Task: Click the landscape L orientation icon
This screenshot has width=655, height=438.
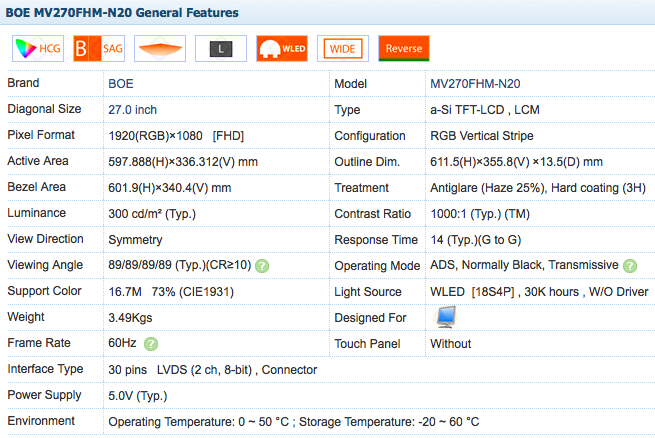Action: pos(221,48)
